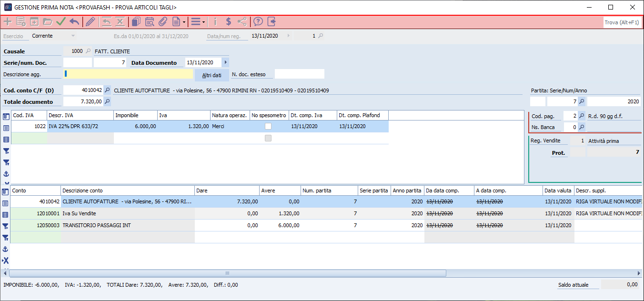Image resolution: width=644 pixels, height=301 pixels.
Task: Click the horizontal scrollbar of the accounts grid
Action: coord(228,273)
